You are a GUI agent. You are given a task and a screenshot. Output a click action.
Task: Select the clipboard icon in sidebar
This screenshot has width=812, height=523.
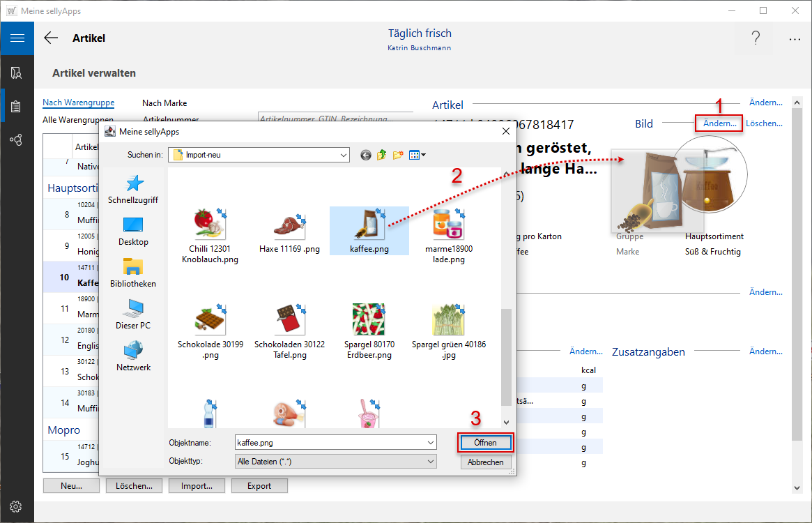[17, 107]
